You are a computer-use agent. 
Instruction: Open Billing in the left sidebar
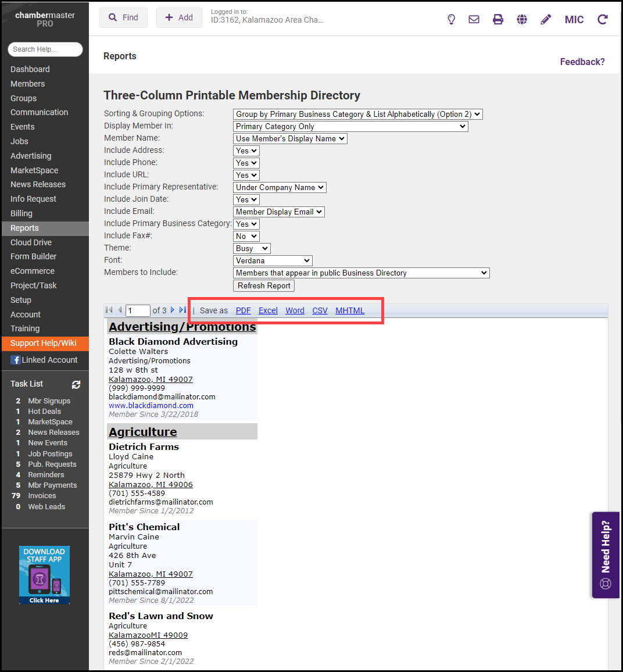pos(22,213)
